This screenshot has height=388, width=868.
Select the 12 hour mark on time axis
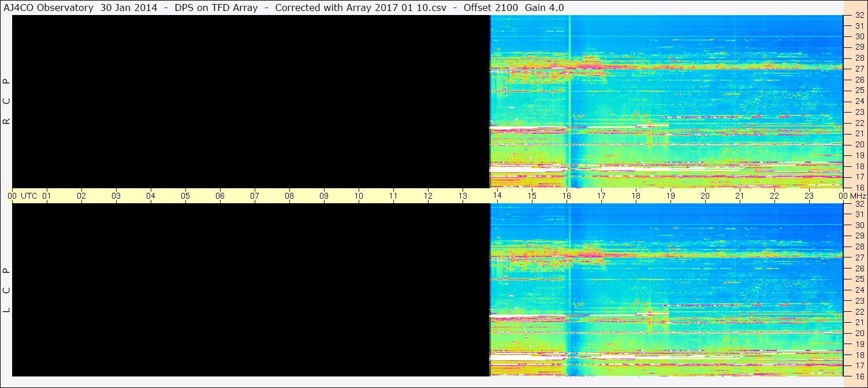click(428, 196)
